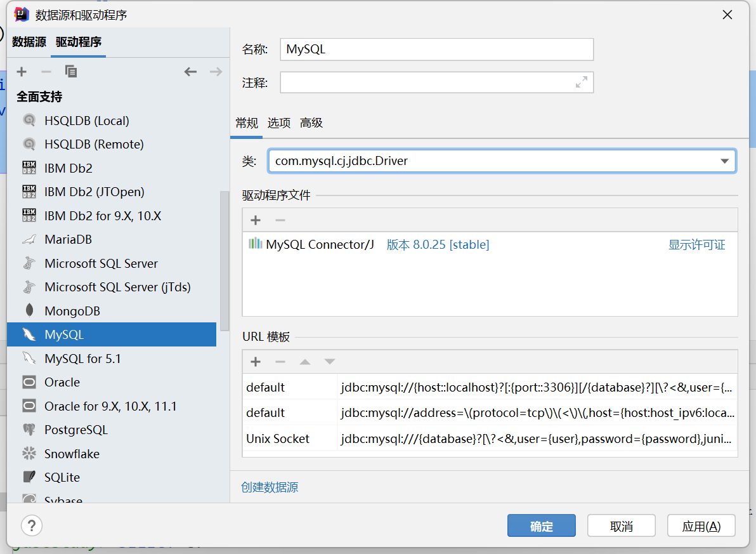Move URL template up
Image resolution: width=756 pixels, height=554 pixels.
[304, 362]
